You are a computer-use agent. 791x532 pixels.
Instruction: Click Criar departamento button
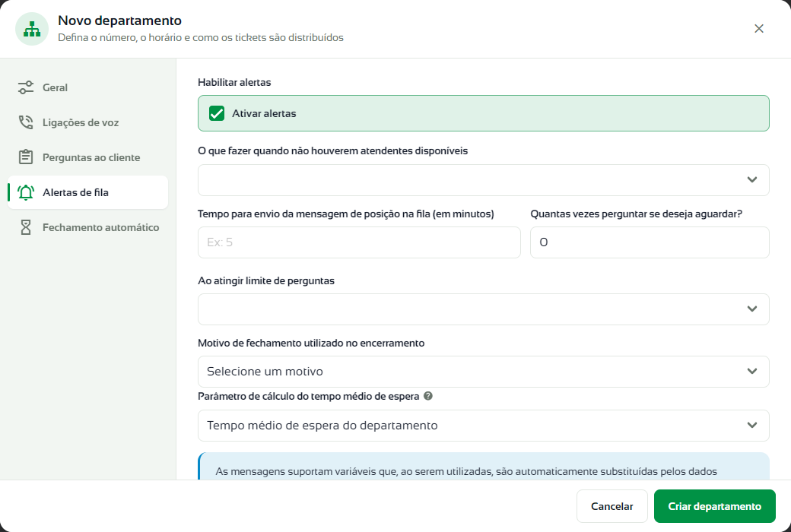point(715,506)
